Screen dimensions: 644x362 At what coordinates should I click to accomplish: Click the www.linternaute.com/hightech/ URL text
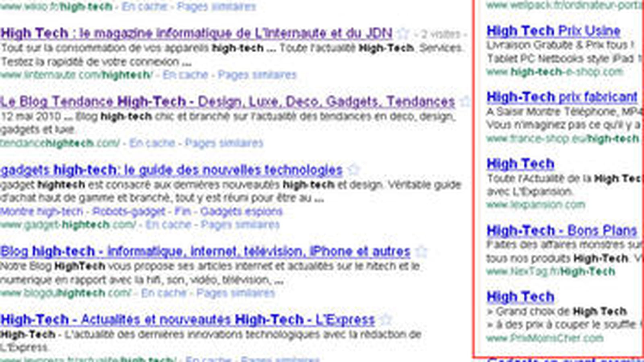pos(76,75)
